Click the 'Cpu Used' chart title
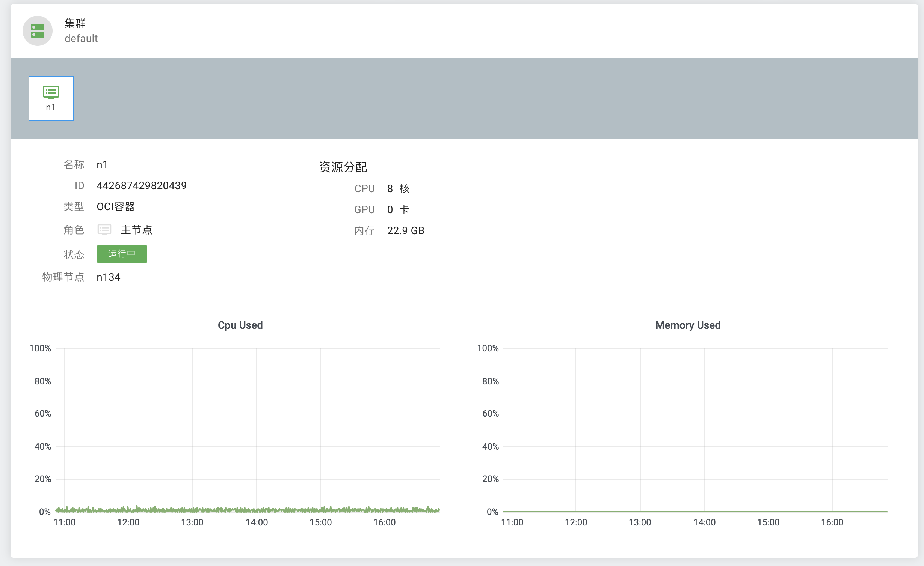 [x=240, y=325]
